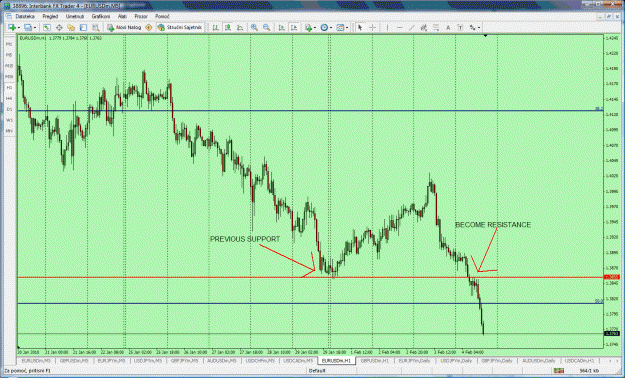Toggle the Chart Shift button
This screenshot has height=378, width=625.
(x=294, y=28)
